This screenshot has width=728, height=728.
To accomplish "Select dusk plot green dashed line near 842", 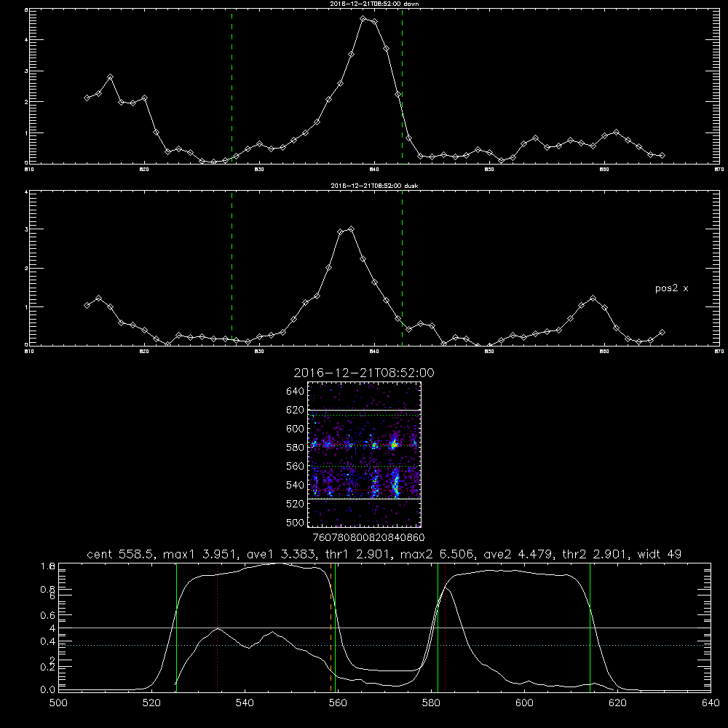I will (402, 269).
